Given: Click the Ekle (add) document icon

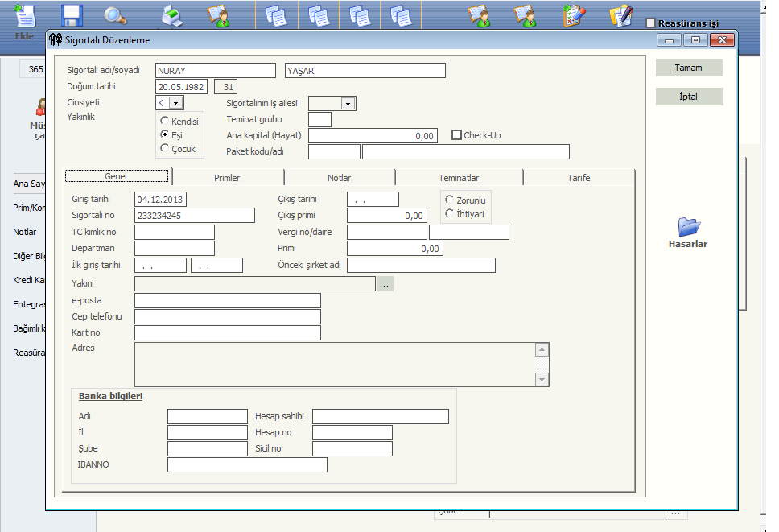Looking at the screenshot, I should click(x=25, y=15).
